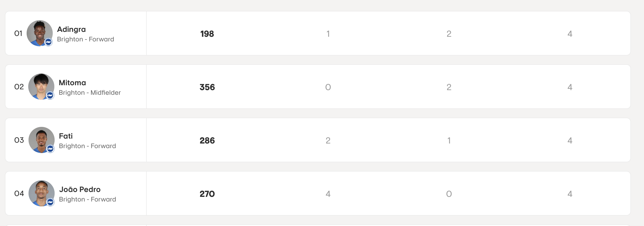The image size is (644, 226).
Task: Click Brighton club badge on Mitoma's photo
Action: 50,95
